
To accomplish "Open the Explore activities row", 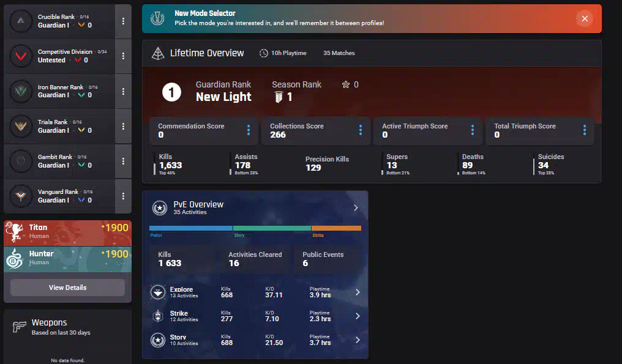I will [255, 292].
